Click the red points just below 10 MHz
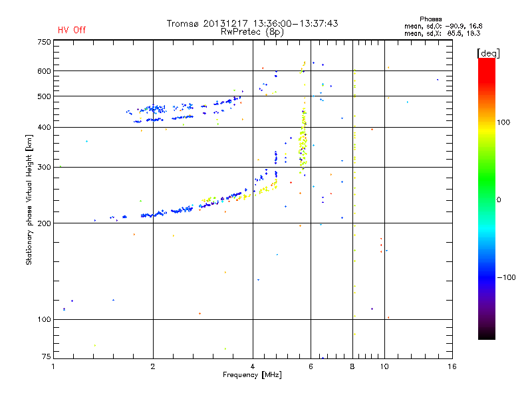Viewport: 532px width, 399px height. pos(381,245)
